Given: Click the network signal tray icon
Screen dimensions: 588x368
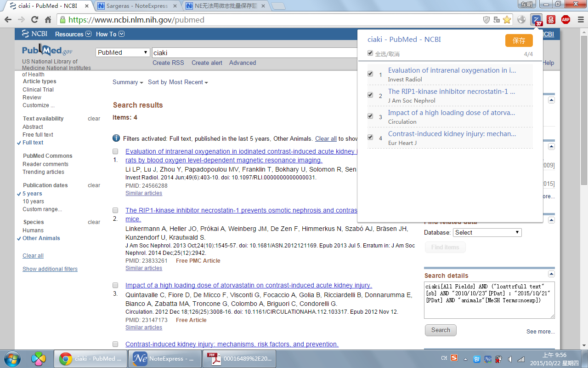Looking at the screenshot, I should [x=521, y=359].
